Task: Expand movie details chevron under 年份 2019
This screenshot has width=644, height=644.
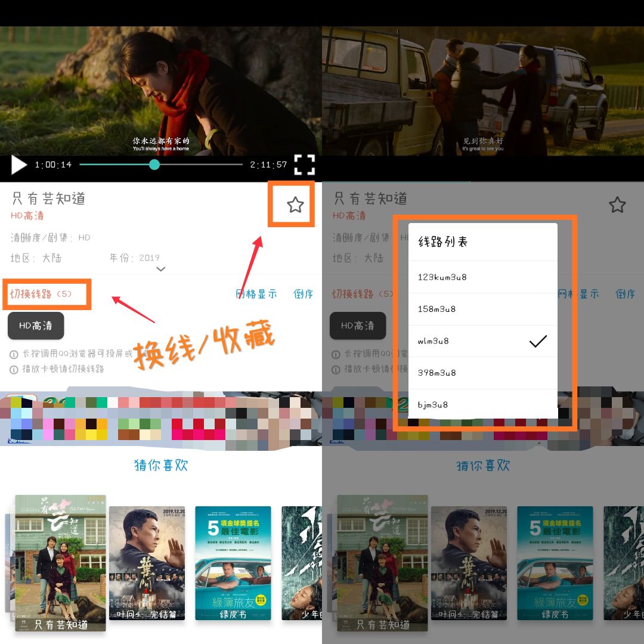Action: click(x=161, y=269)
